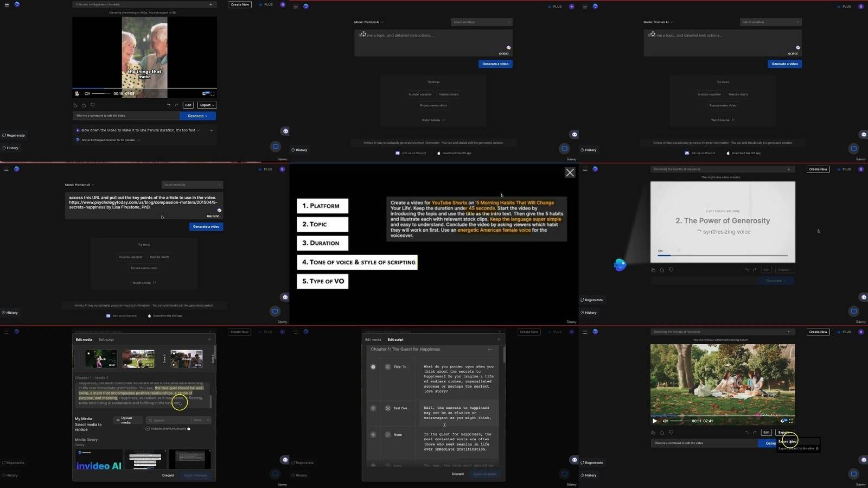Collapse the 'slow down the video' message chevron

point(211,130)
